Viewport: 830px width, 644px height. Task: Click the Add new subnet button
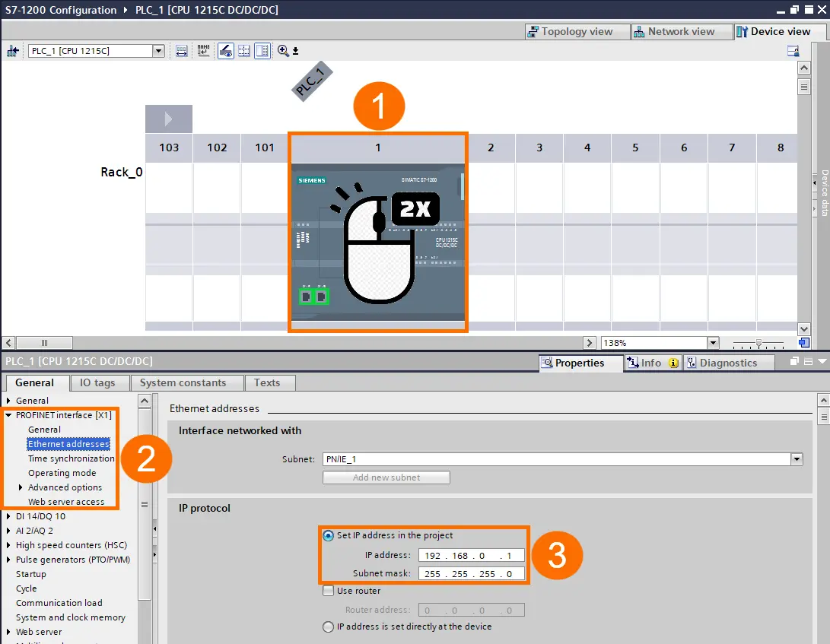386,477
